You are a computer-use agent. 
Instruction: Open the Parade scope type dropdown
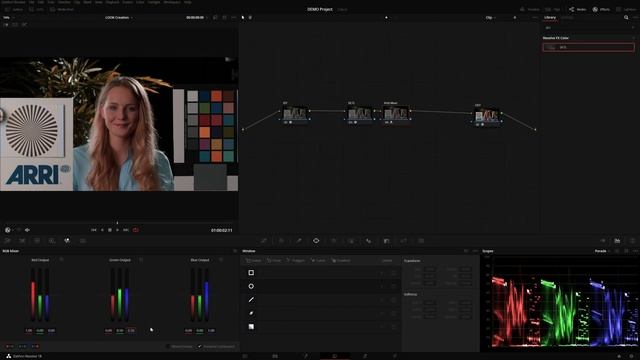pyautogui.click(x=602, y=251)
